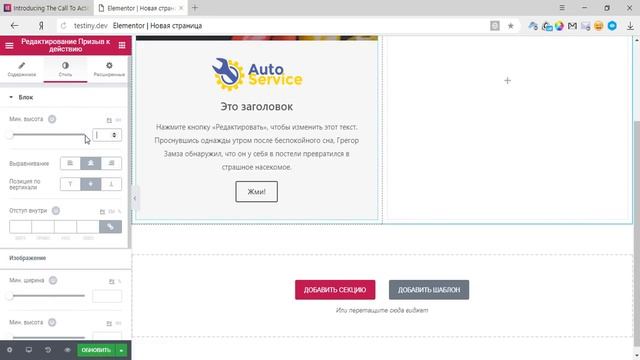Click the emoji face extension icon
The height and width of the screenshot is (360, 640).
[x=599, y=26]
